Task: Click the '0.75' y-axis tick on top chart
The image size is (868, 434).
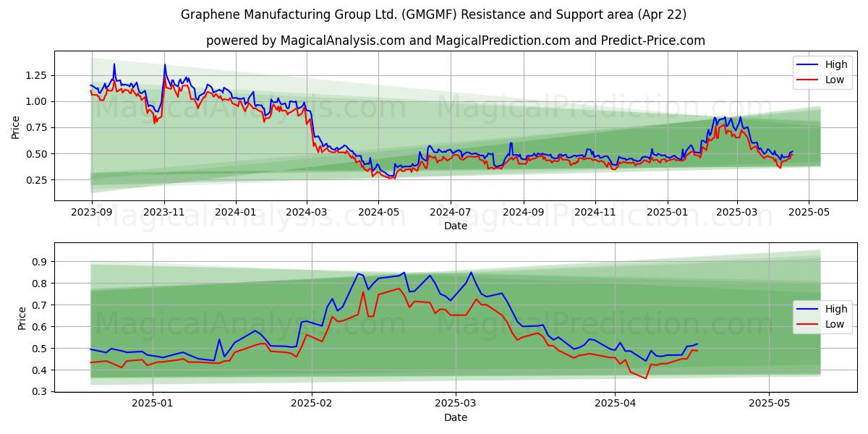Action: coord(37,127)
